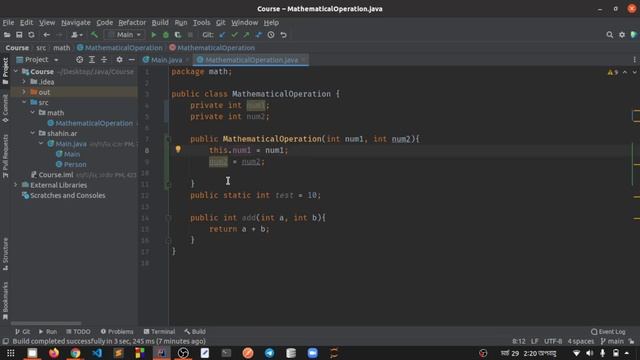
Task: Open the Navigate menu
Action: (x=76, y=22)
